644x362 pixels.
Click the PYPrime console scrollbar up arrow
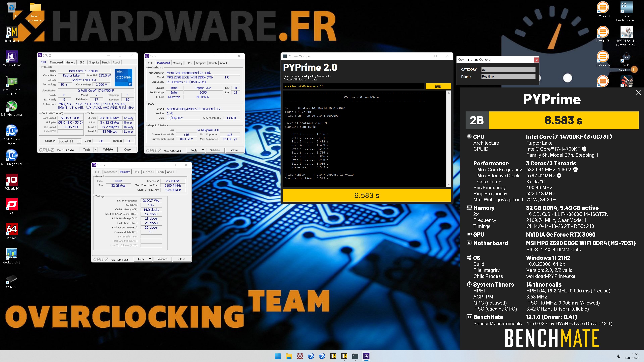coord(448,93)
